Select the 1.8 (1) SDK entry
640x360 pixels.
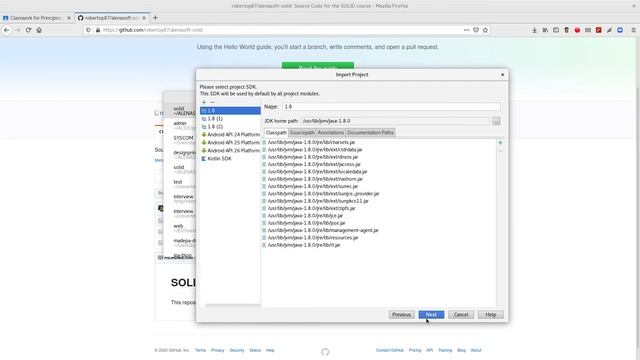[230, 118]
